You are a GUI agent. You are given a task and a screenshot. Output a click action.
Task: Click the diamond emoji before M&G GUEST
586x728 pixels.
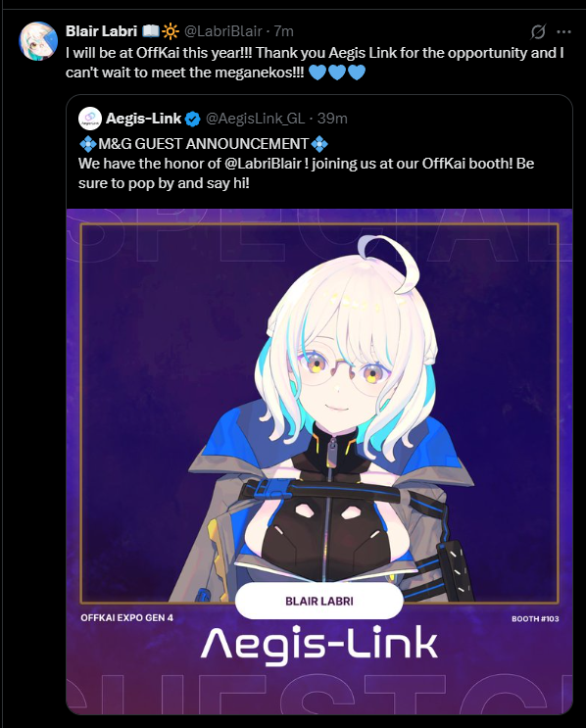click(x=88, y=144)
